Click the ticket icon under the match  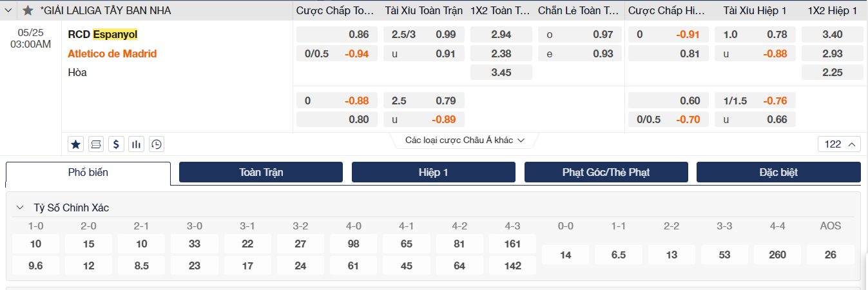tap(96, 144)
